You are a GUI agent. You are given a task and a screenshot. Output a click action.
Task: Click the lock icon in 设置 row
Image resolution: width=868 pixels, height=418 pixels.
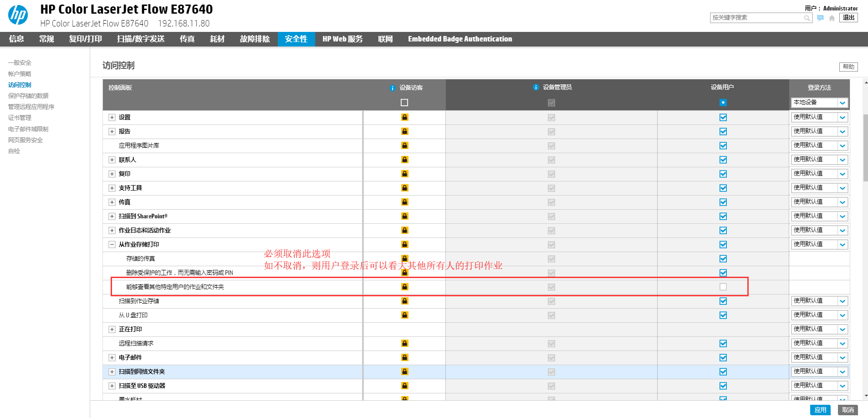tap(404, 117)
